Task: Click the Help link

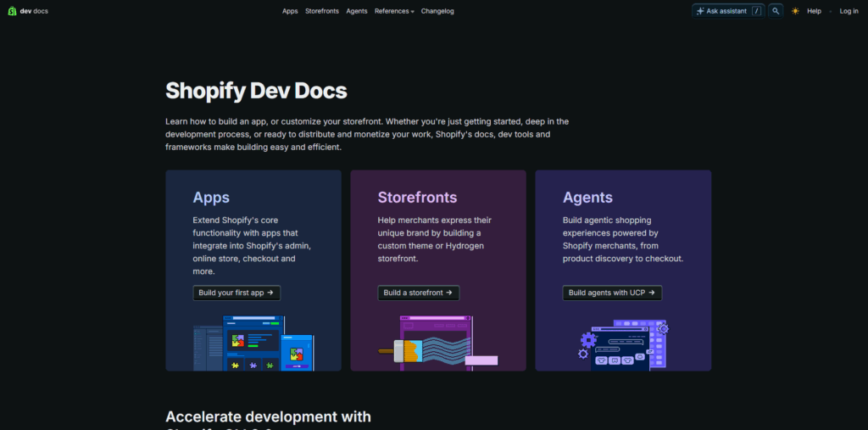Action: click(815, 11)
